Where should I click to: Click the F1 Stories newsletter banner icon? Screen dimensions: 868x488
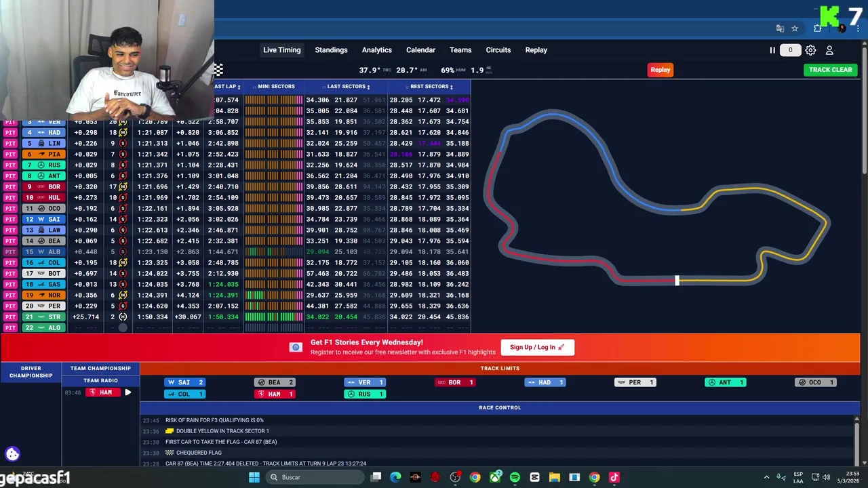coord(296,347)
